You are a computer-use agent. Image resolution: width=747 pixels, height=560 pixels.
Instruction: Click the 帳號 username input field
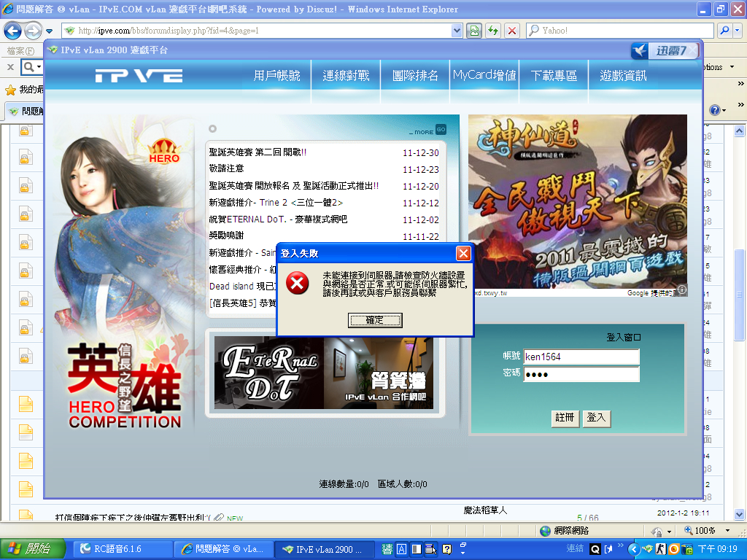pyautogui.click(x=581, y=357)
